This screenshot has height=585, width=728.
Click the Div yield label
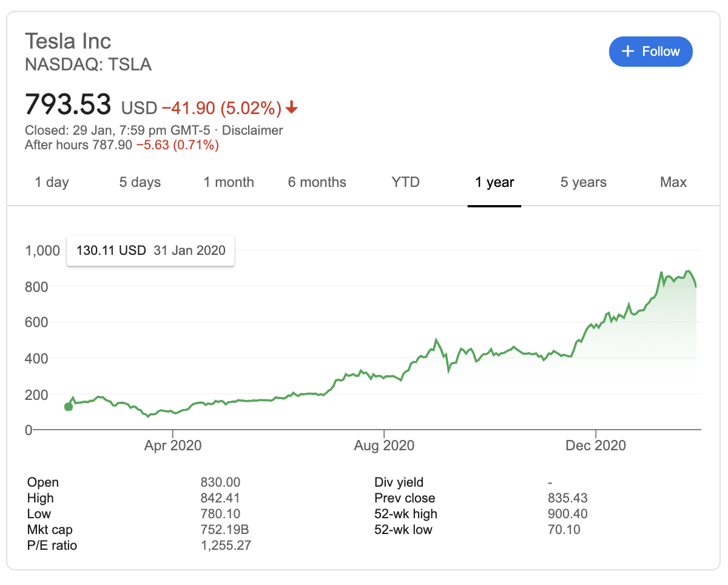399,482
